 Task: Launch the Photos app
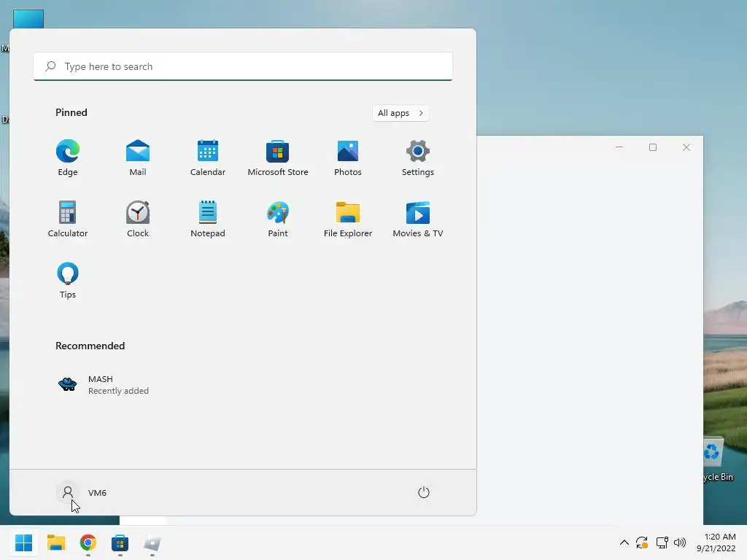tap(348, 158)
